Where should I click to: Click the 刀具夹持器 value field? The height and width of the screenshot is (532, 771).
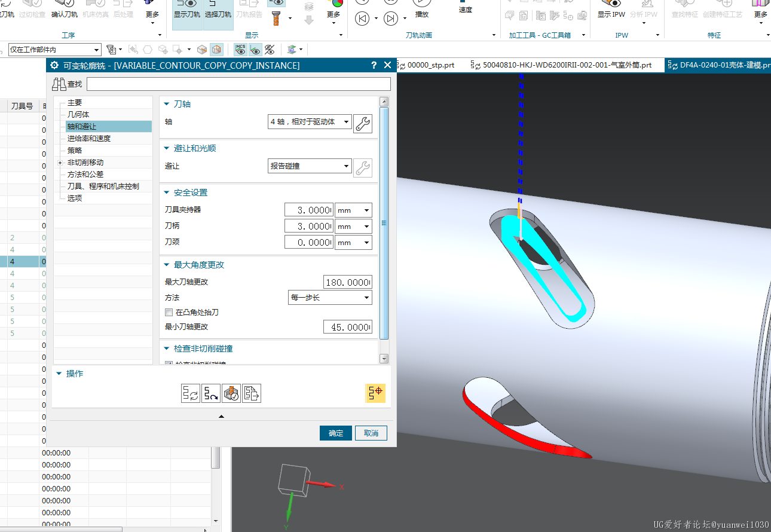(308, 210)
